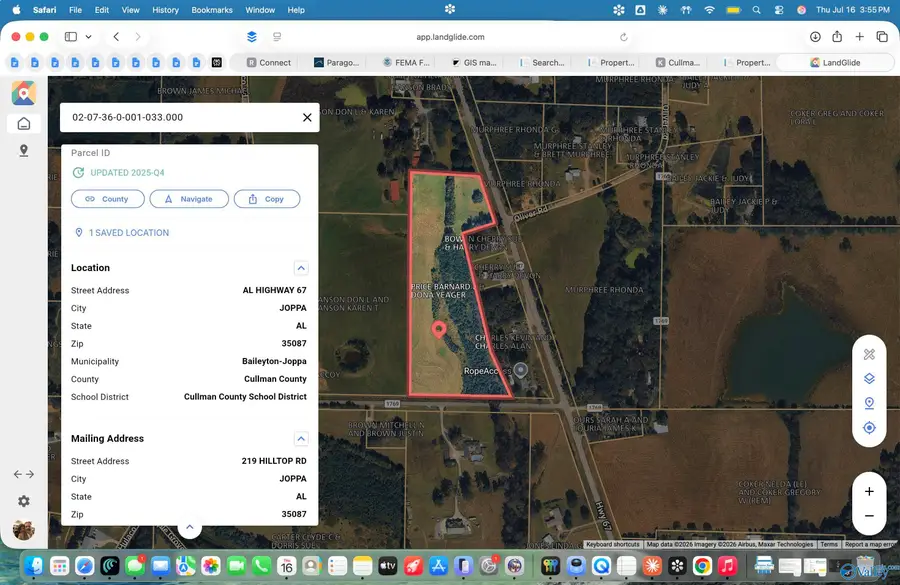Show Safari tab overview
Viewport: 900px width, 585px height.
882,37
